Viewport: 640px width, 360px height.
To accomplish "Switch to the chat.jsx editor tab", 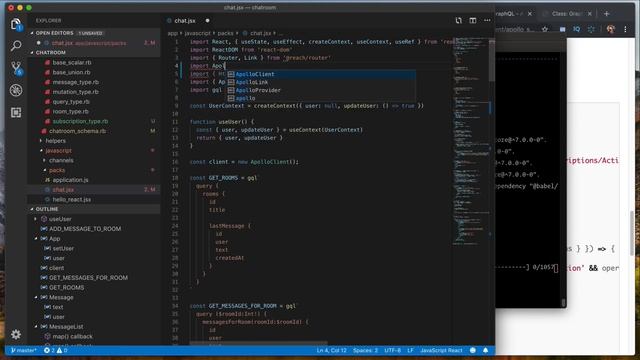I will 185,20.
